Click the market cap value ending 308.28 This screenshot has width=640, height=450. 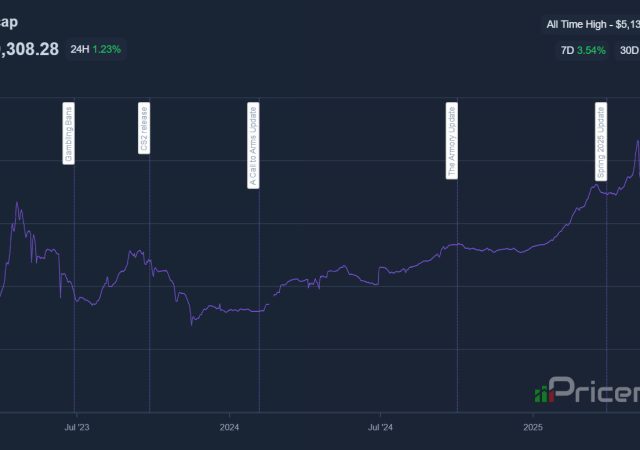(x=28, y=49)
